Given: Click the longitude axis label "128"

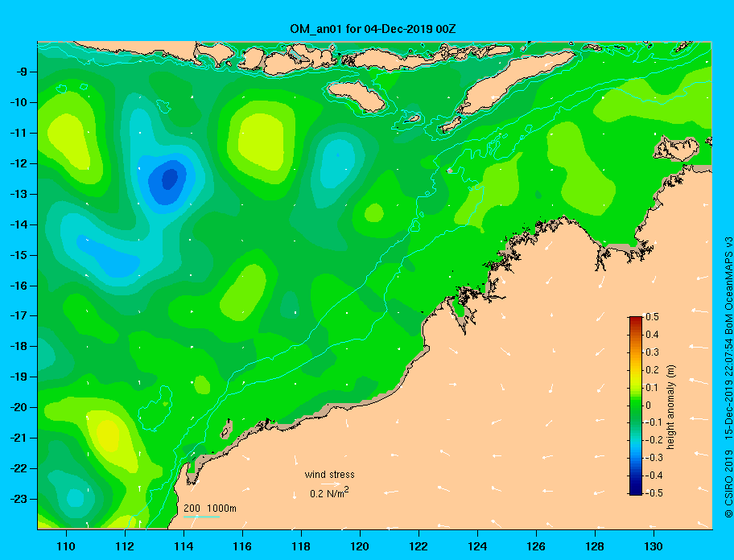Looking at the screenshot, I should [x=595, y=546].
